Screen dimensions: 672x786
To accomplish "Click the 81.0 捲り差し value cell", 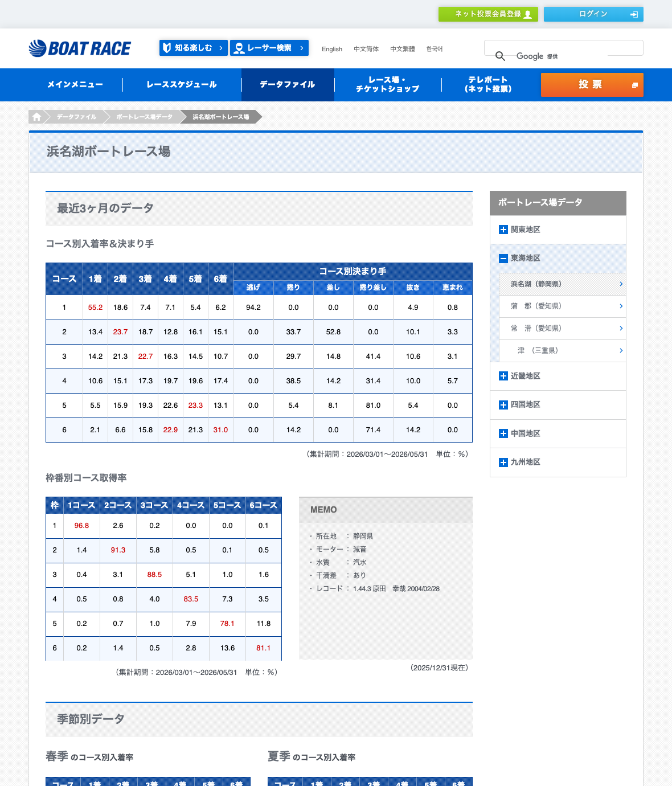I will tap(373, 405).
